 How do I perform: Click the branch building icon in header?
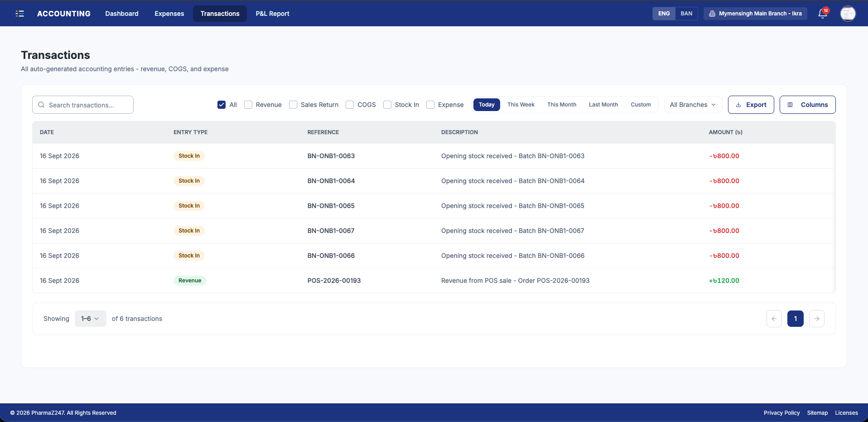[712, 14]
